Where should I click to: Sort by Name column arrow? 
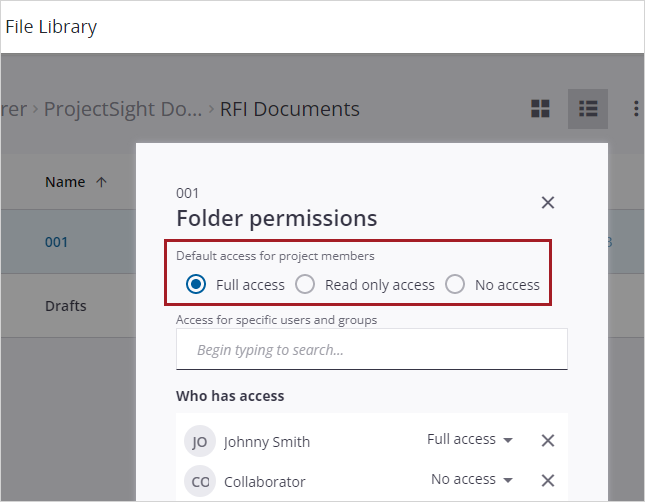(101, 182)
